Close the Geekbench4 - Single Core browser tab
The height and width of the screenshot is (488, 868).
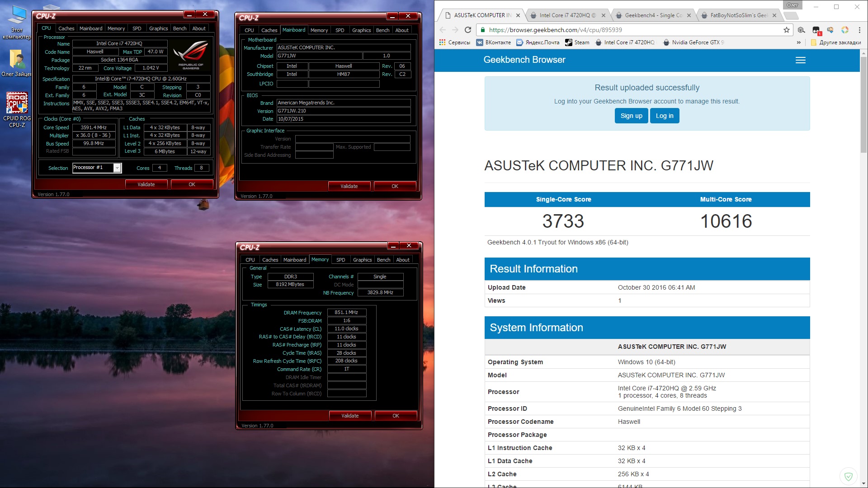pos(689,15)
